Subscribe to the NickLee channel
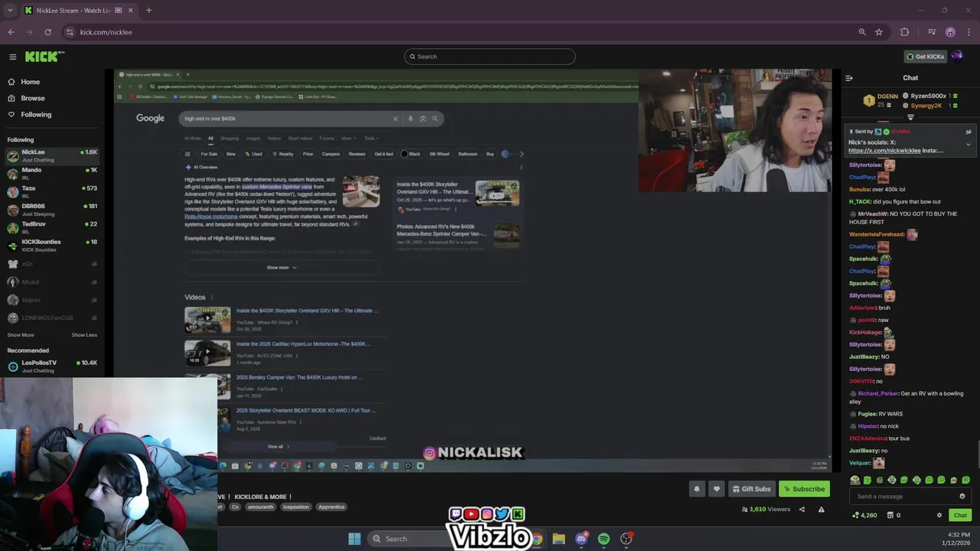Image resolution: width=980 pixels, height=551 pixels. (804, 489)
